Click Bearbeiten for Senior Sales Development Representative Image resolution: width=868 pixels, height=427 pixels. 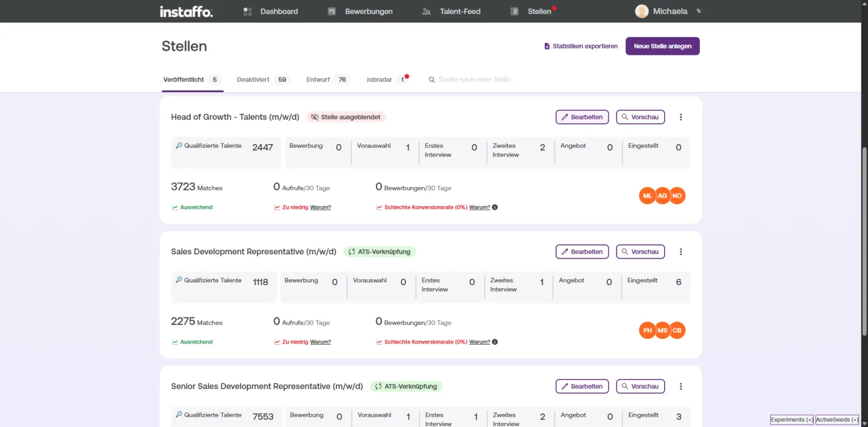coord(582,387)
